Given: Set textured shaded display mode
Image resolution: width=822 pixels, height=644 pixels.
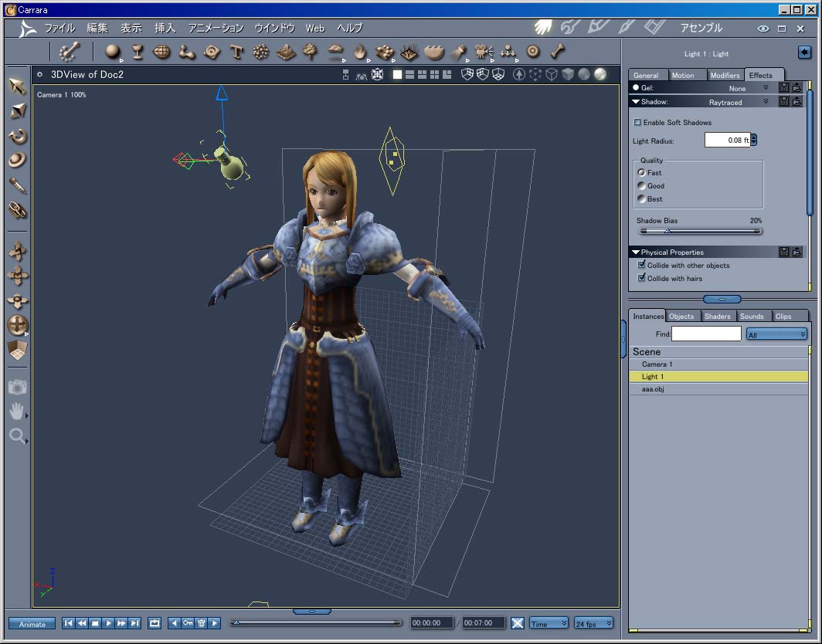Looking at the screenshot, I should (600, 74).
